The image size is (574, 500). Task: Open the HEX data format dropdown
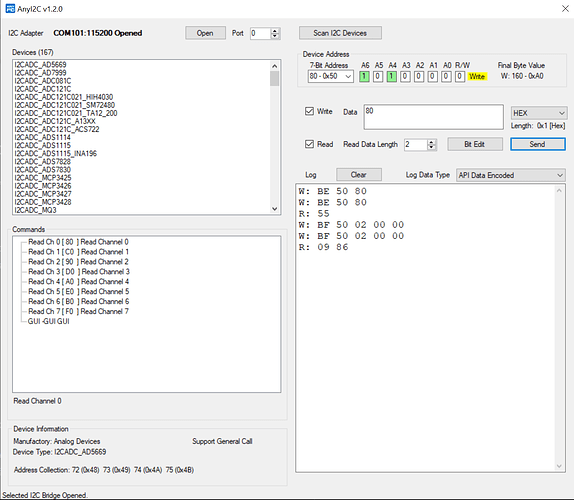click(538, 113)
